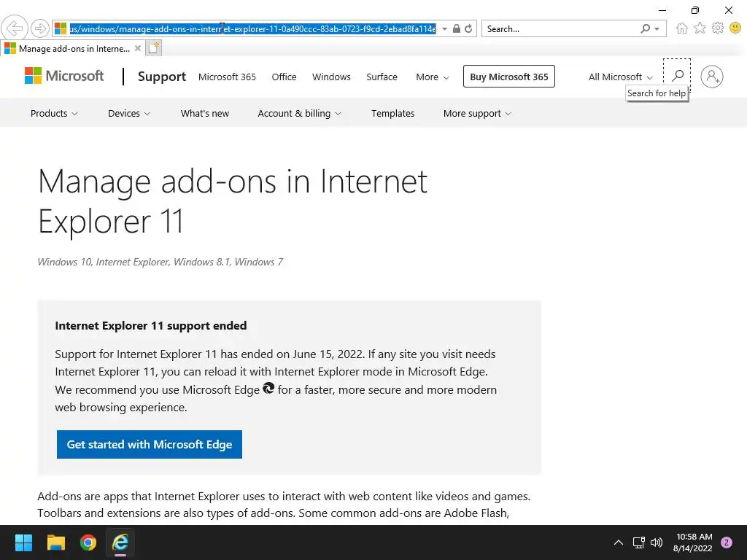Click the network status tray icon
This screenshot has height=560, width=747.
pyautogui.click(x=638, y=542)
